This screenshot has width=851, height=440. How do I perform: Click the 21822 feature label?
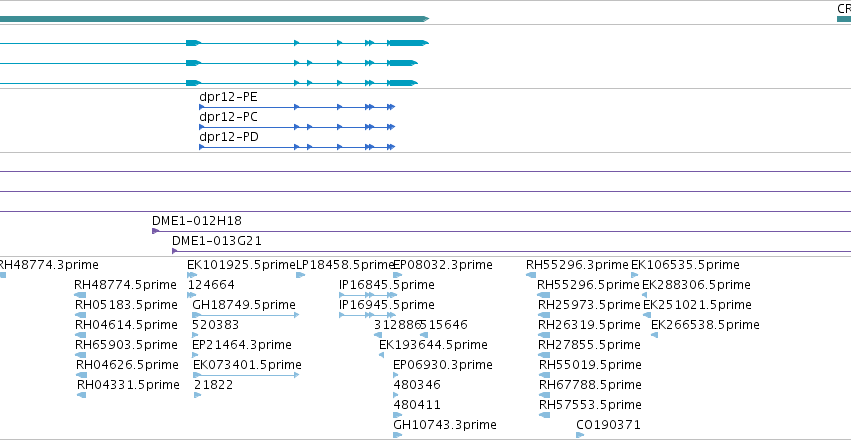[213, 385]
